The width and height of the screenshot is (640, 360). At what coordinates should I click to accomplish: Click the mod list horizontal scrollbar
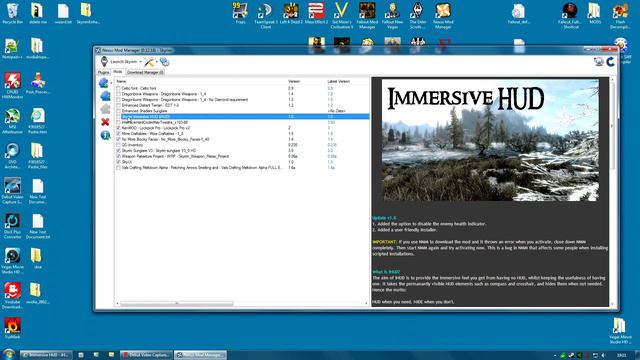coord(176,303)
